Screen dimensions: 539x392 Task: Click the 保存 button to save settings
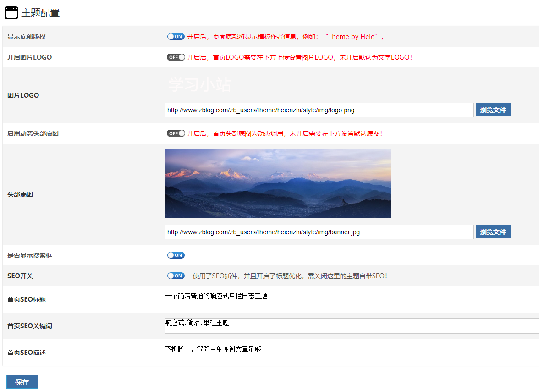point(22,381)
